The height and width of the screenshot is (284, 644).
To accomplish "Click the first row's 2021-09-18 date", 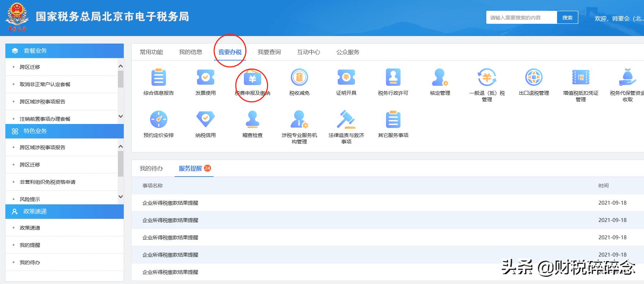I will click(x=613, y=203).
